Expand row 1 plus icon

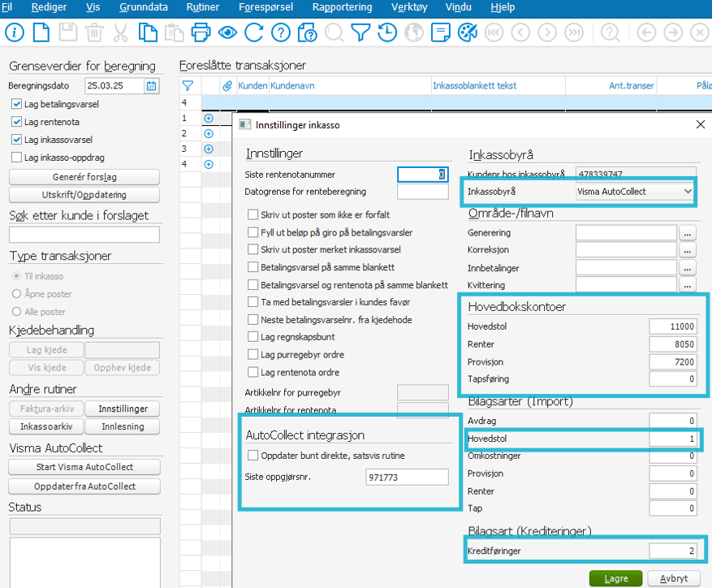click(209, 118)
